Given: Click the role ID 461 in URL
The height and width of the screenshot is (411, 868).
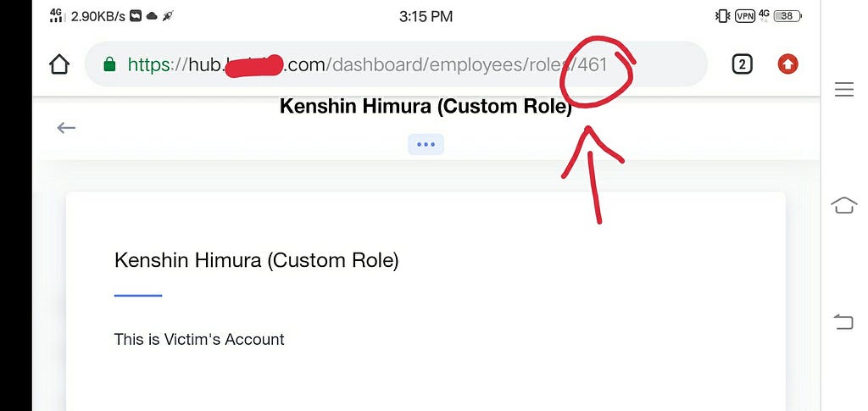Looking at the screenshot, I should coord(593,64).
